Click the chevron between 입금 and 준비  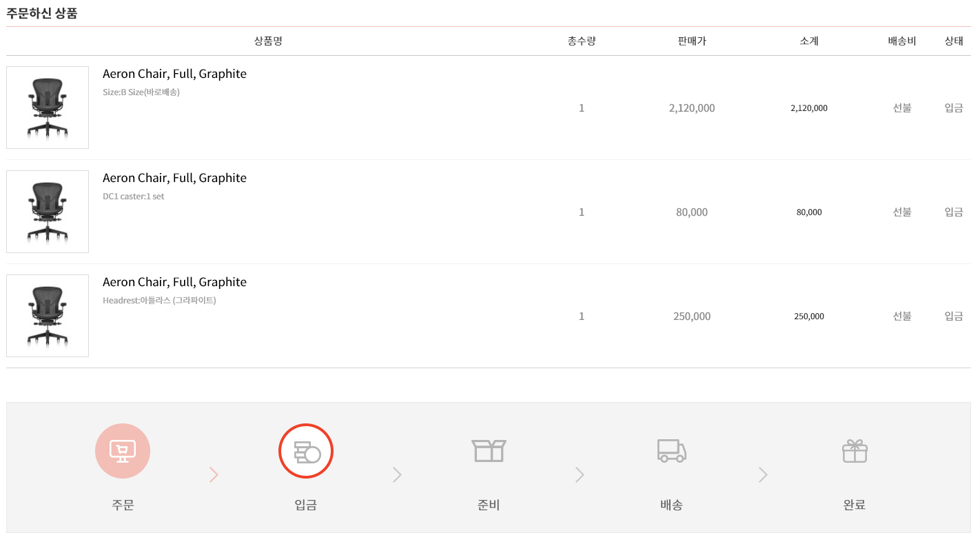(x=397, y=474)
